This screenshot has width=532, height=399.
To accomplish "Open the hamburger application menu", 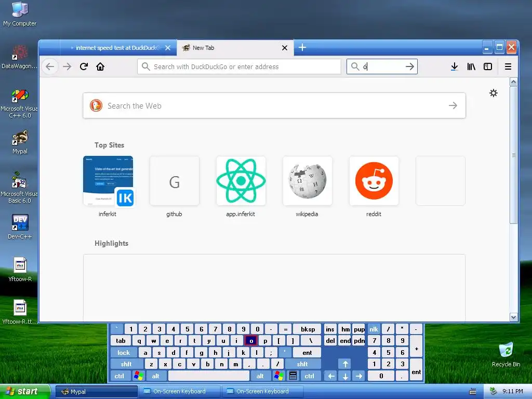I will 508,66.
